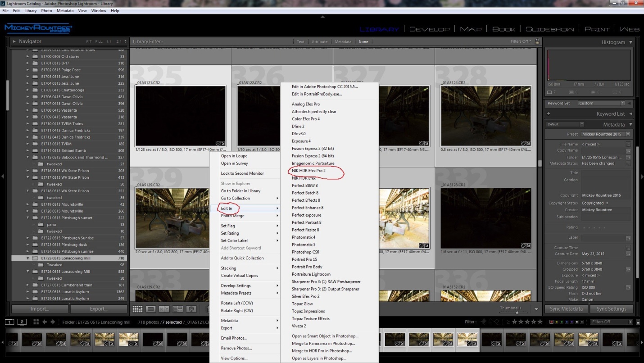Click the Library Filter lock icon
The height and width of the screenshot is (363, 644).
click(x=537, y=41)
